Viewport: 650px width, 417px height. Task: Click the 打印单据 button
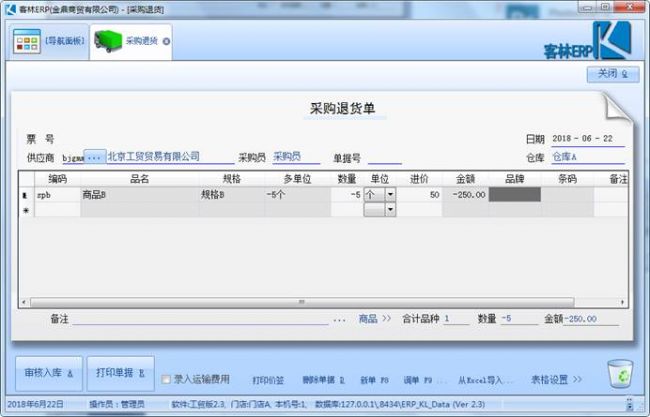tap(119, 373)
